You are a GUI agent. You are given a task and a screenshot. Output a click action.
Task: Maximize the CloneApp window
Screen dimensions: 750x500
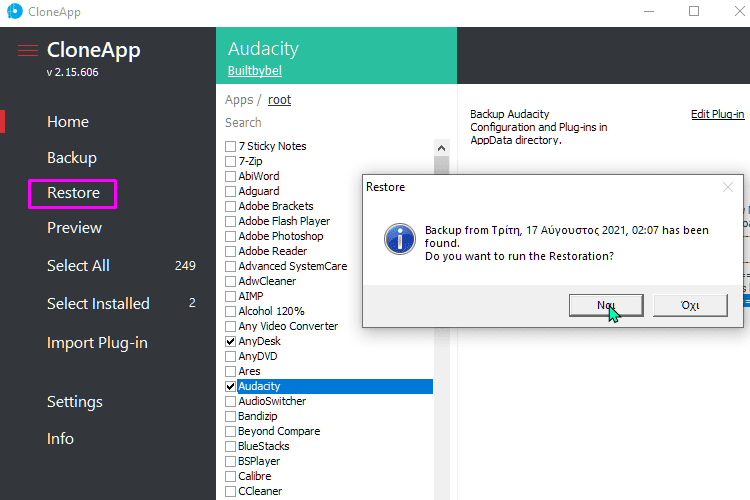(x=694, y=11)
